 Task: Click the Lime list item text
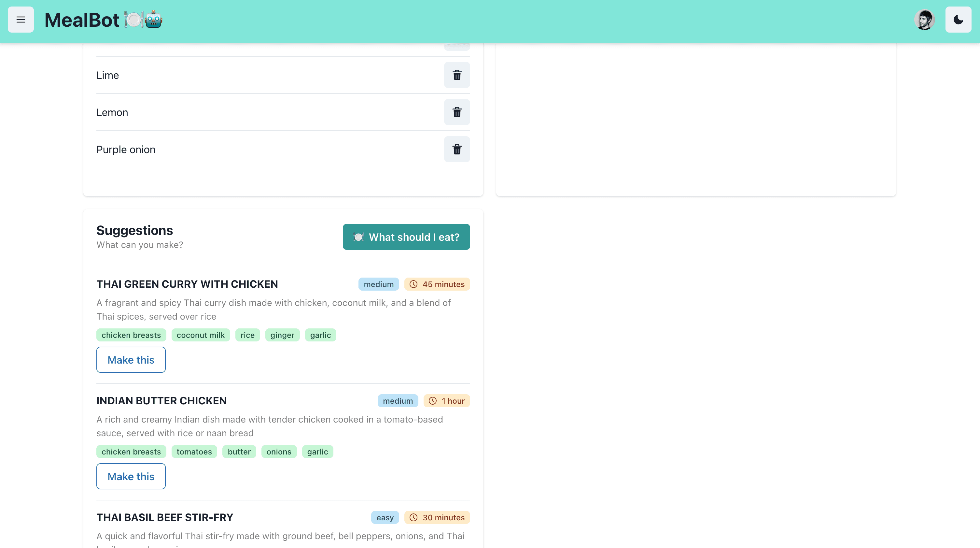[108, 75]
